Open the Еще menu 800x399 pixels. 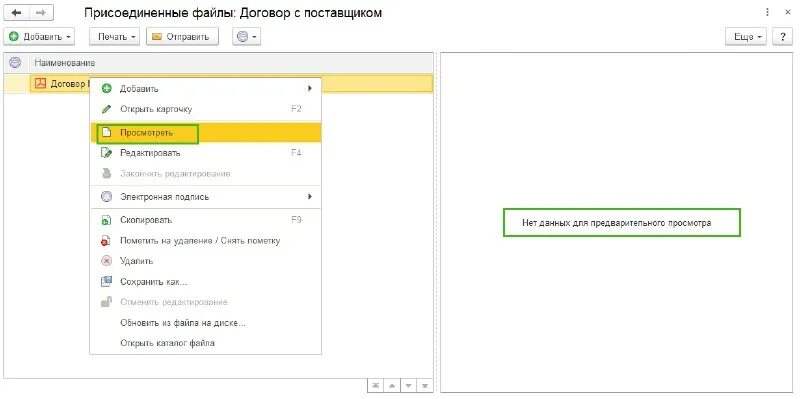[746, 37]
